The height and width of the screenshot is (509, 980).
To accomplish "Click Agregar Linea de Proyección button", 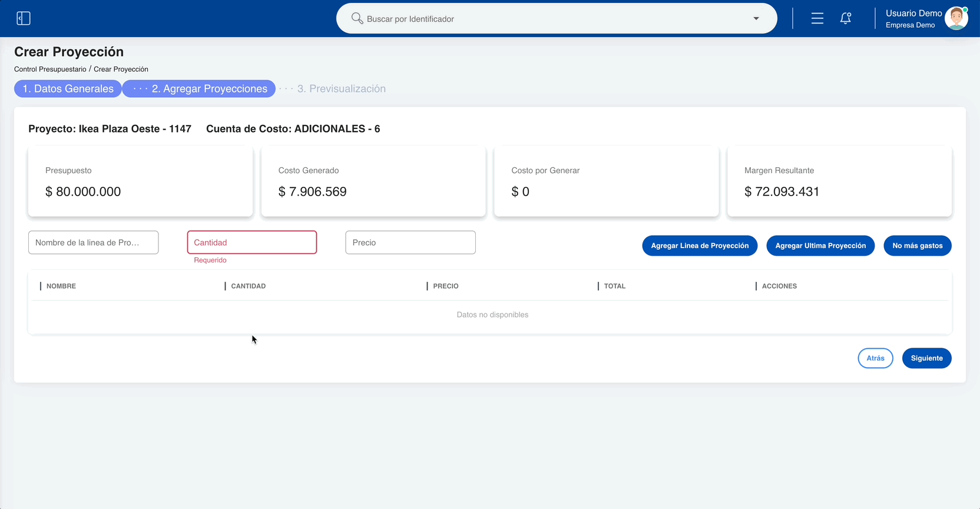I will point(700,246).
